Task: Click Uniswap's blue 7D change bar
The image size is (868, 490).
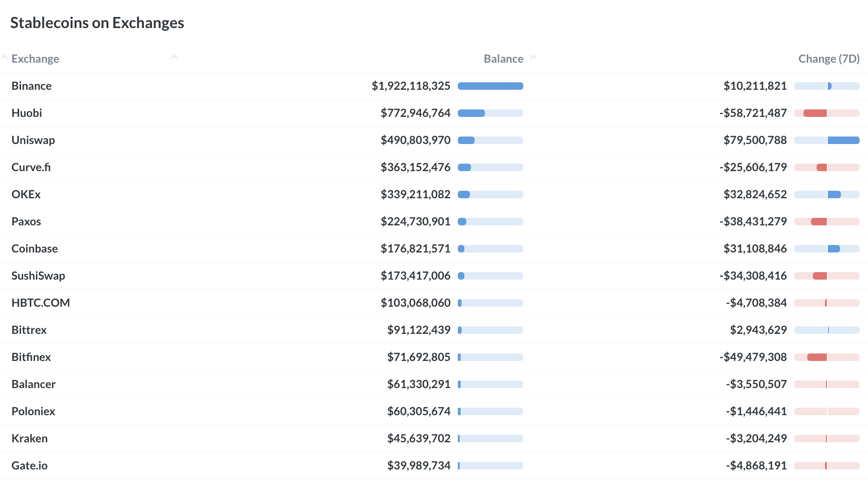Action: [x=843, y=140]
